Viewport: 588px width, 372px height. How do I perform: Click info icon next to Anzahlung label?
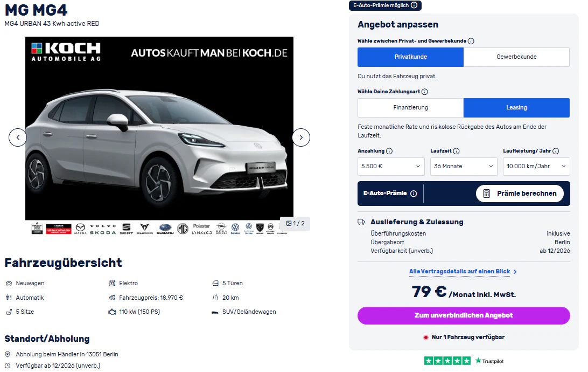(x=389, y=151)
